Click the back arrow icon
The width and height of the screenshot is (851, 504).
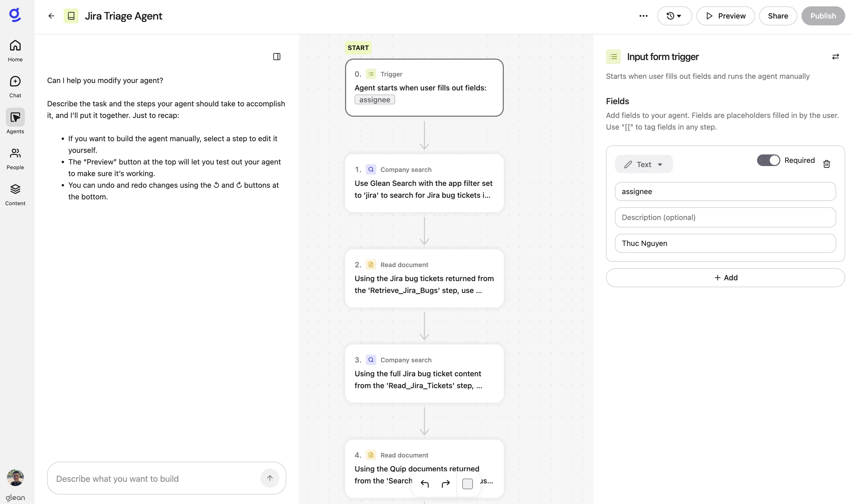[x=51, y=16]
